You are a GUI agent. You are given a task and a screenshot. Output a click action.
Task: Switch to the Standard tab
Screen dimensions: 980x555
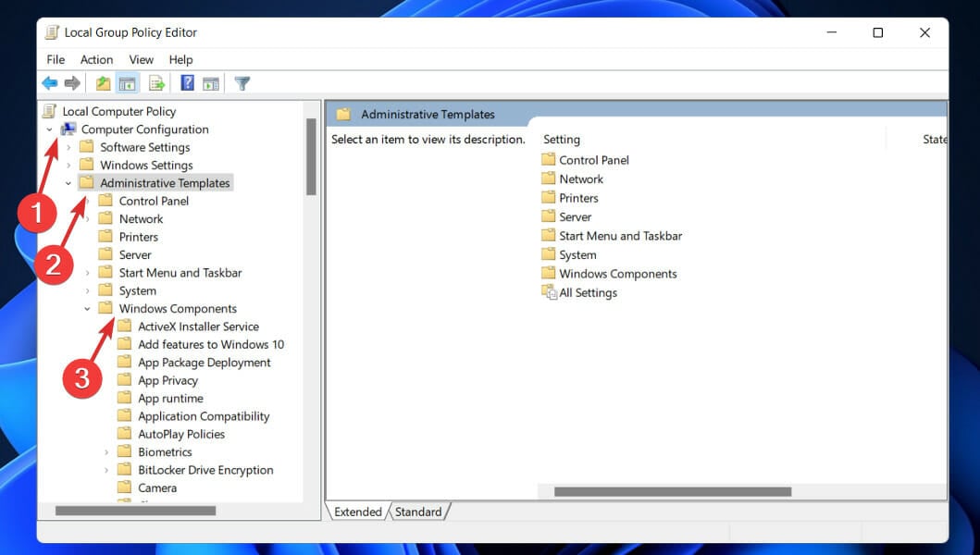pyautogui.click(x=418, y=512)
